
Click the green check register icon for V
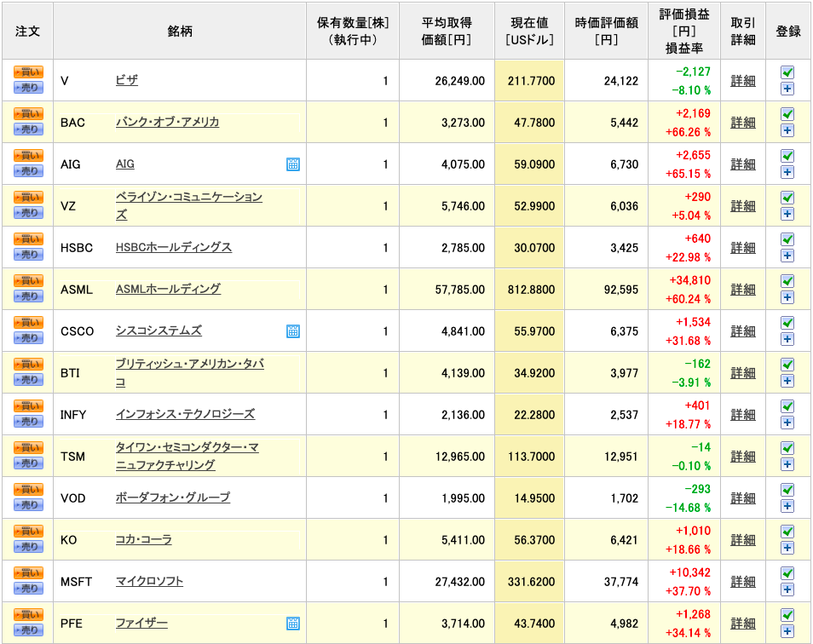tap(787, 72)
